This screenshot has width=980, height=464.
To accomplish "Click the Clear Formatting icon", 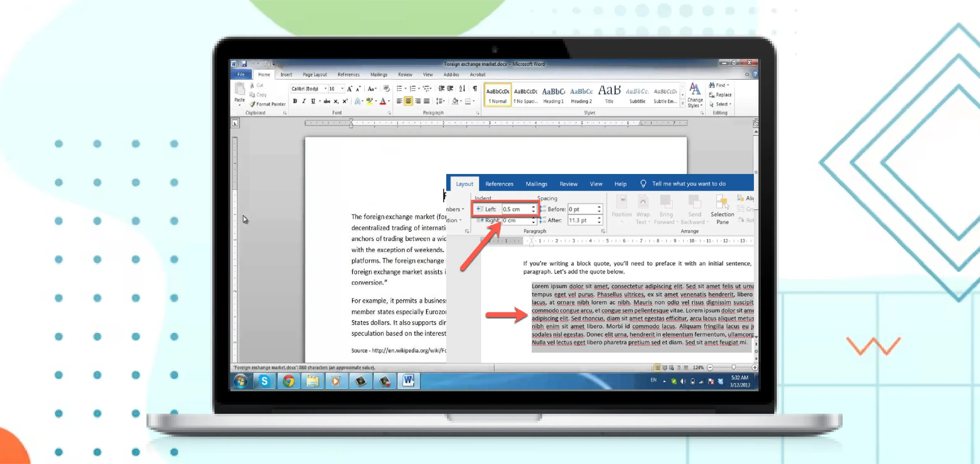I will point(386,89).
